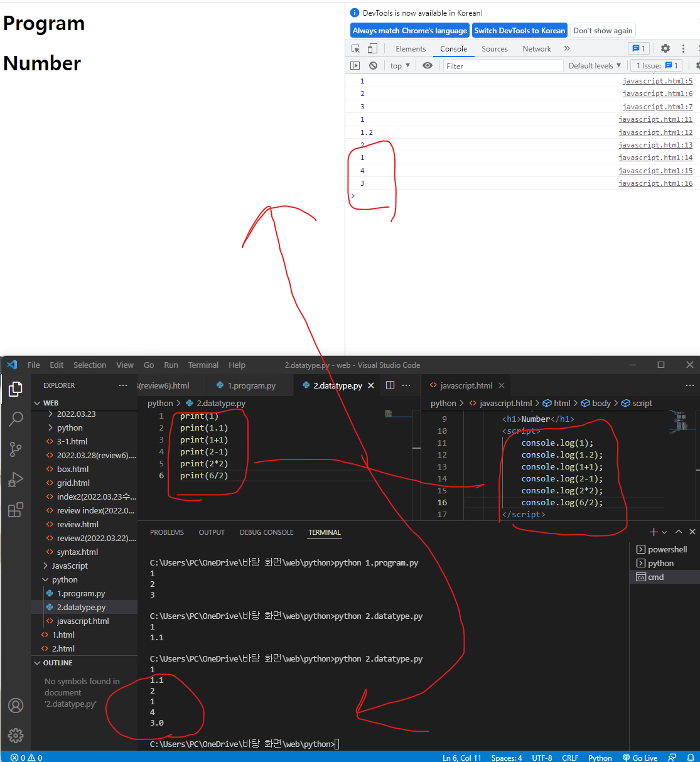The image size is (700, 762).
Task: Open the javascript.html:16 source link
Action: click(655, 183)
